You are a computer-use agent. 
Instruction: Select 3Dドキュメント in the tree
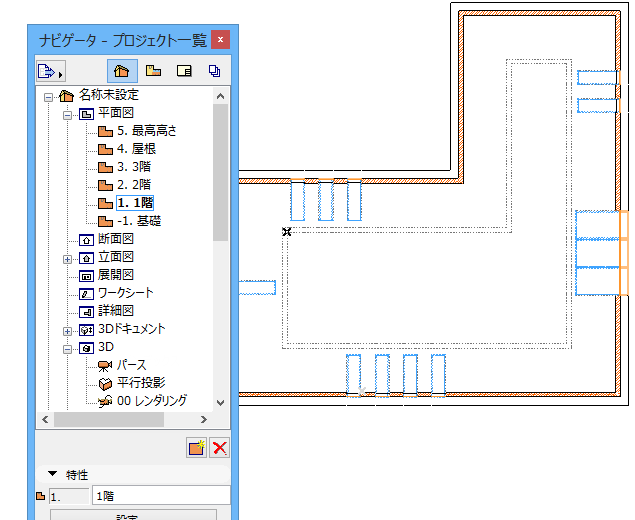coord(132,328)
